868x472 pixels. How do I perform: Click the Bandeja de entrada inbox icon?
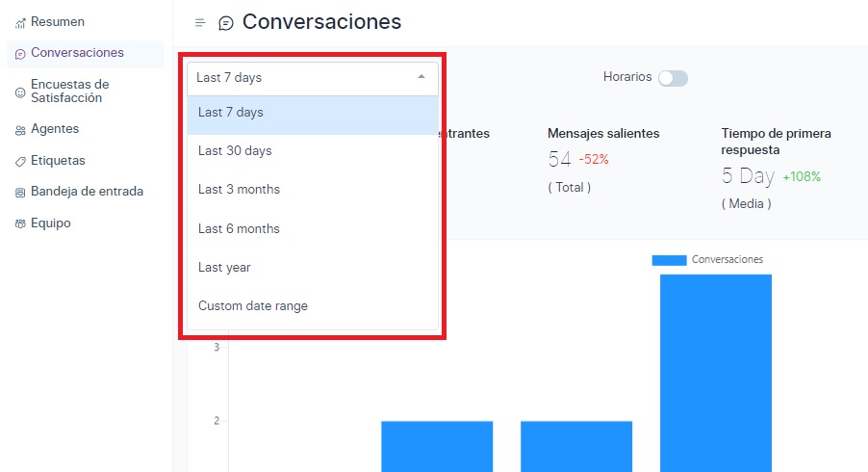(20, 193)
